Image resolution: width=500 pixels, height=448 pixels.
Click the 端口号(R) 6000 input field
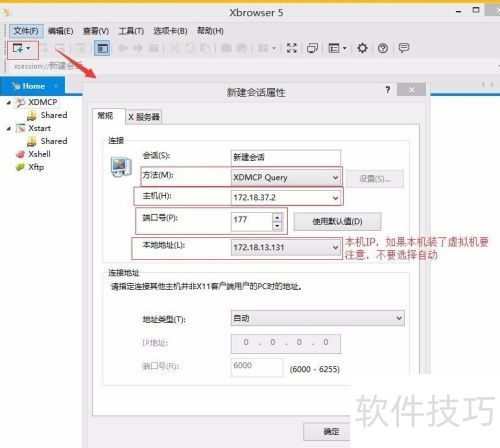257,367
